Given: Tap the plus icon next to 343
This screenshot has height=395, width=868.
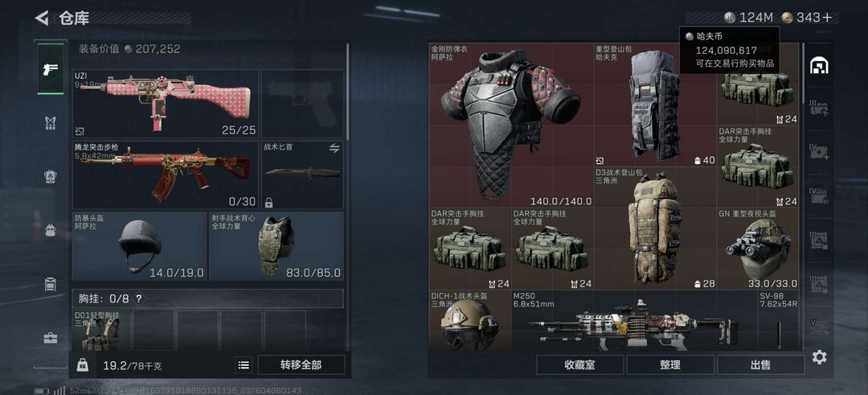Looking at the screenshot, I should click(827, 18).
